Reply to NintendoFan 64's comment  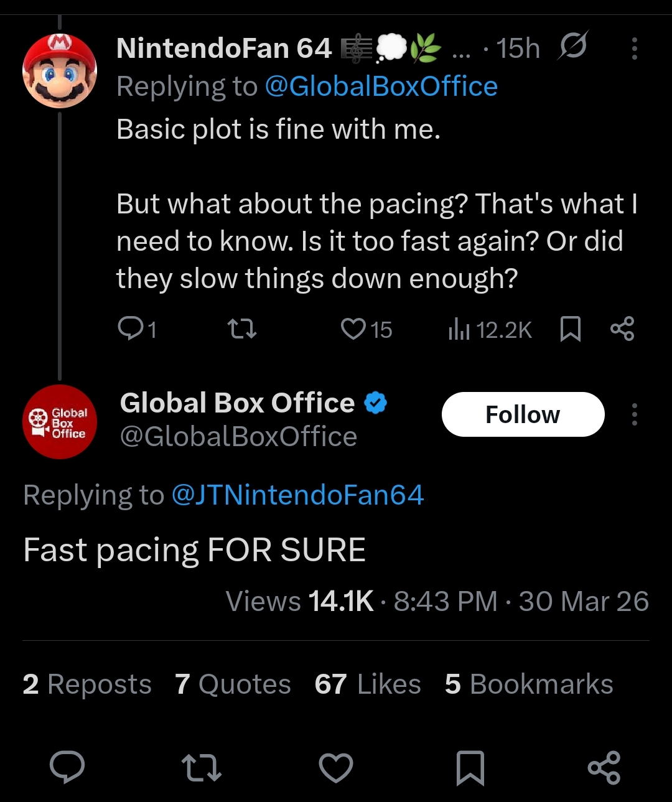click(137, 329)
